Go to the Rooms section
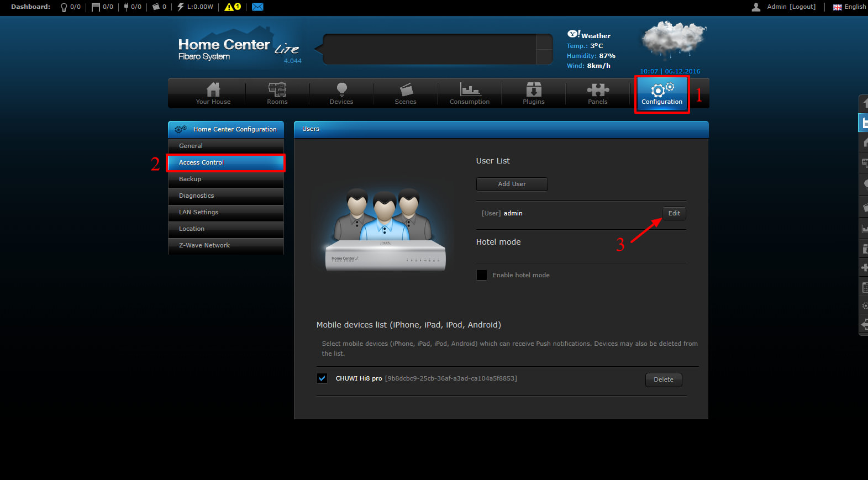868x480 pixels. pyautogui.click(x=277, y=93)
